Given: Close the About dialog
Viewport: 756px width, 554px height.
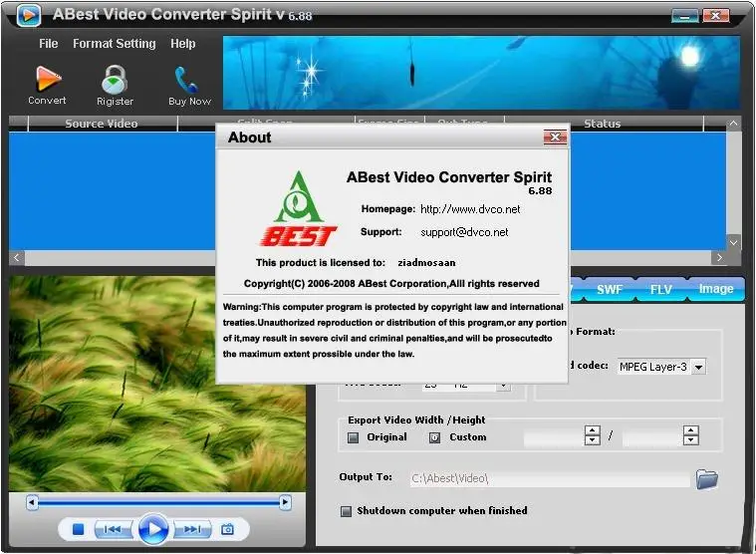Looking at the screenshot, I should coord(555,137).
